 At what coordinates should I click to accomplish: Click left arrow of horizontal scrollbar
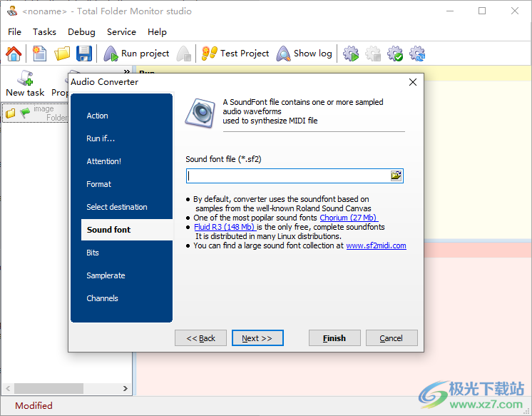(8, 388)
